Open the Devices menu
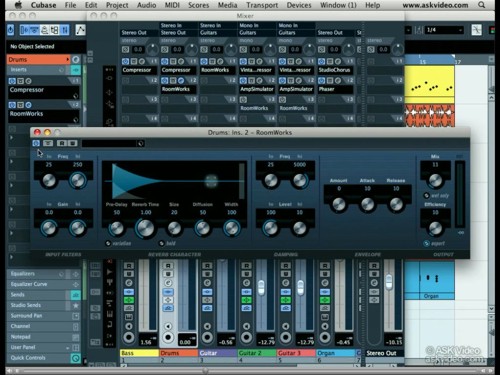This screenshot has width=500, height=375. click(299, 5)
